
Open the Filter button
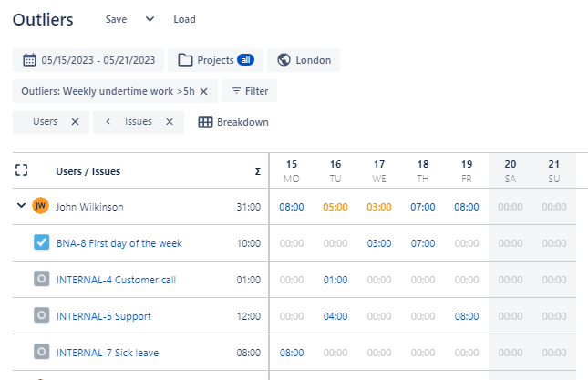[x=249, y=91]
